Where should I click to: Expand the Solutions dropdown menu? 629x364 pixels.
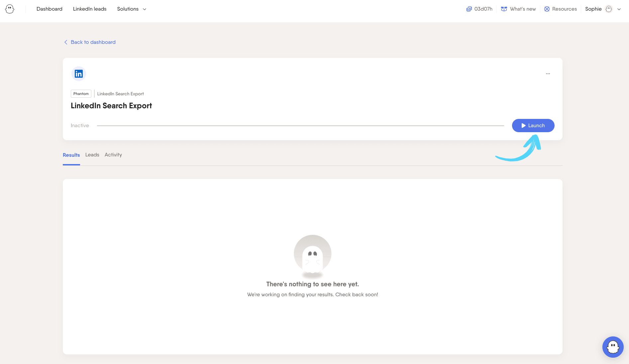(x=132, y=9)
